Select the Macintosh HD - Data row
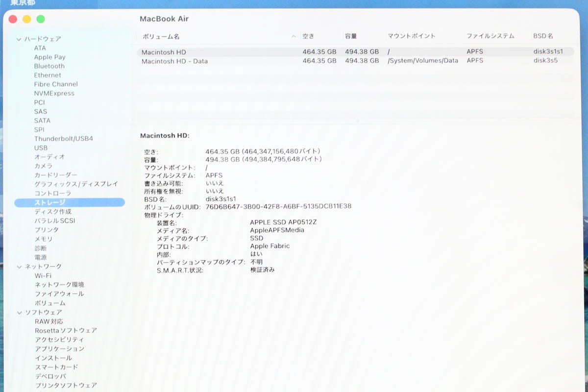Image resolution: width=588 pixels, height=392 pixels. click(174, 61)
